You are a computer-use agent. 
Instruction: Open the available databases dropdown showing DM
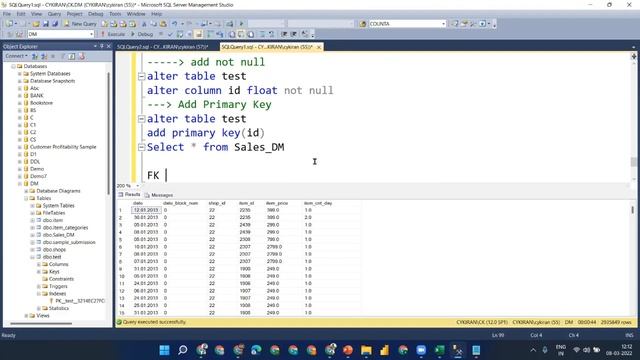(x=61, y=34)
